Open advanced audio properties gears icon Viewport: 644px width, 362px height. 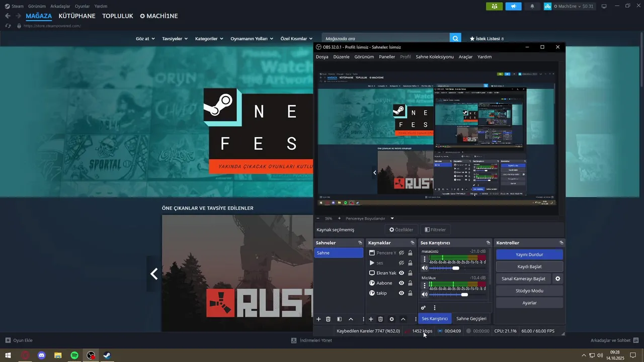pos(423,308)
